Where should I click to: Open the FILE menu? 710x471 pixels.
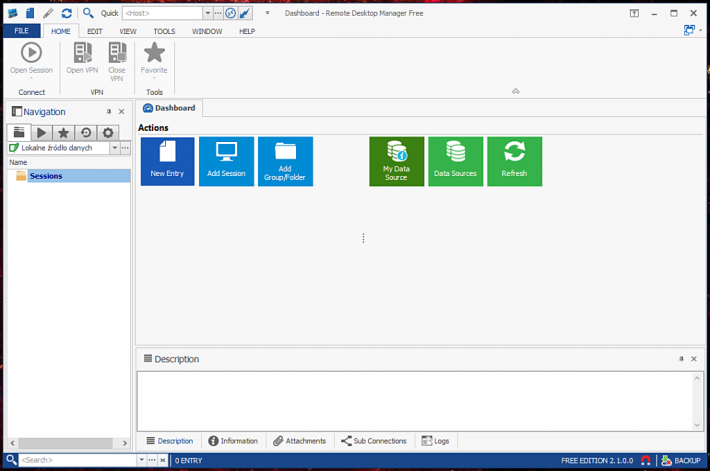click(x=22, y=31)
